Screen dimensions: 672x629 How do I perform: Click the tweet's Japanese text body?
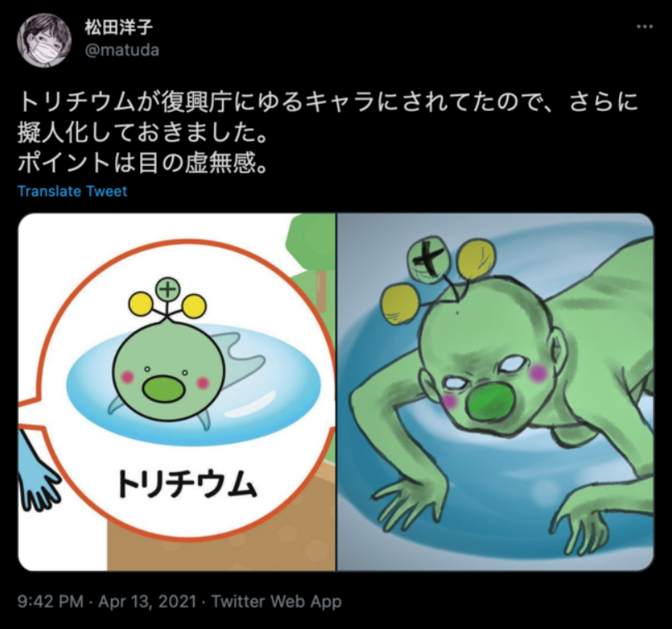(x=328, y=133)
